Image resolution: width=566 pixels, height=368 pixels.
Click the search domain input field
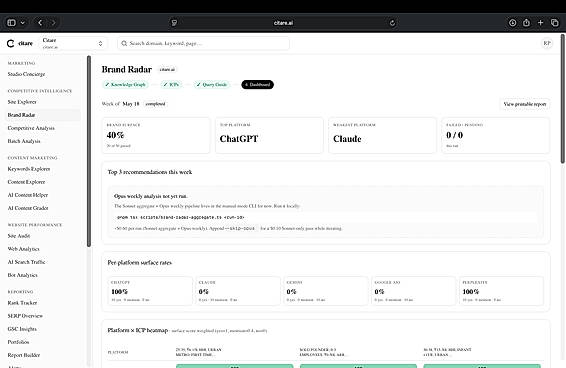[203, 43]
